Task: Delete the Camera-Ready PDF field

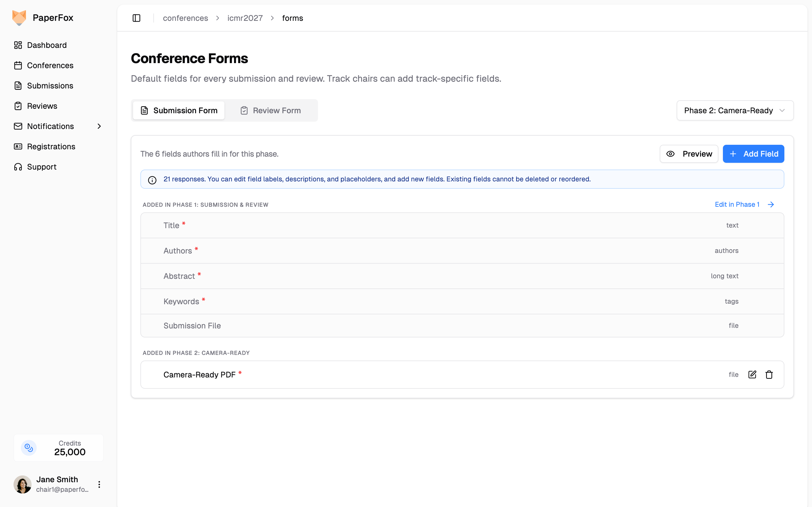Action: (769, 375)
